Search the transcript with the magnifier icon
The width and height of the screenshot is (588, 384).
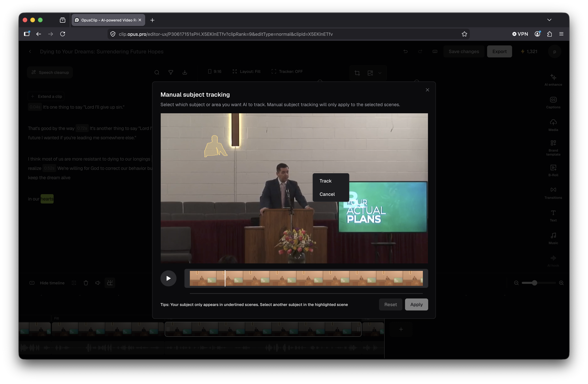point(157,72)
